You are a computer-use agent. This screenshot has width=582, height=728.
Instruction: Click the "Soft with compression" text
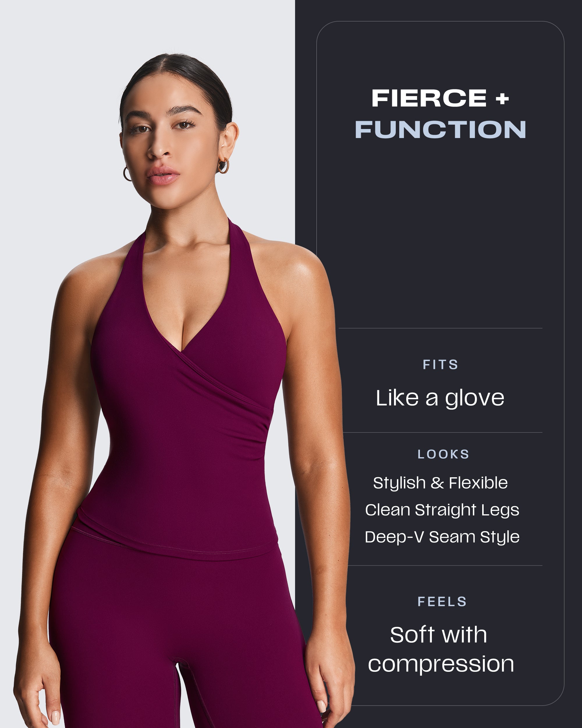point(441,649)
